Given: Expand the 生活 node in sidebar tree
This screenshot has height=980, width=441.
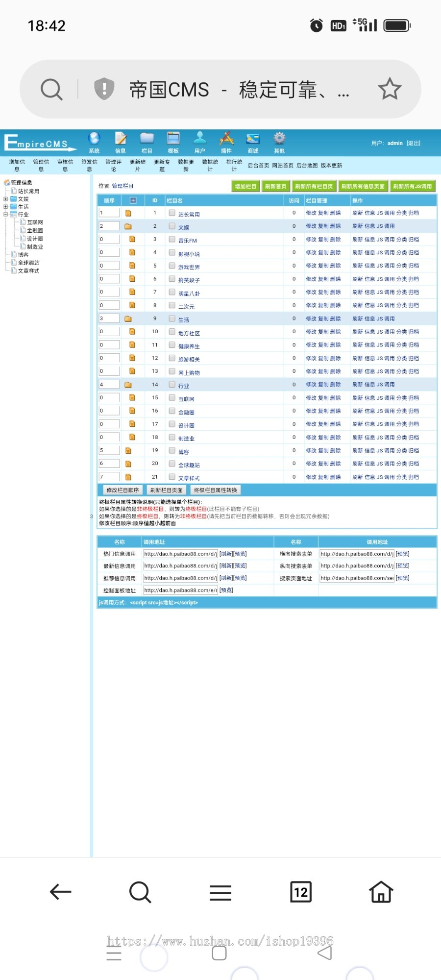Looking at the screenshot, I should tap(5, 207).
